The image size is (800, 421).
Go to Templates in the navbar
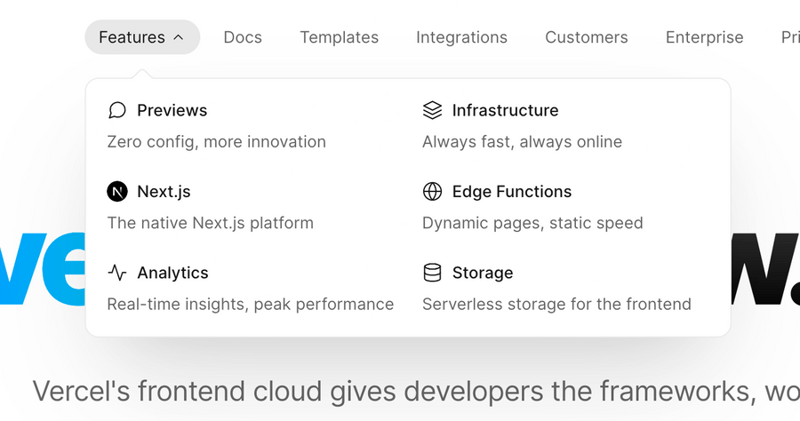339,37
